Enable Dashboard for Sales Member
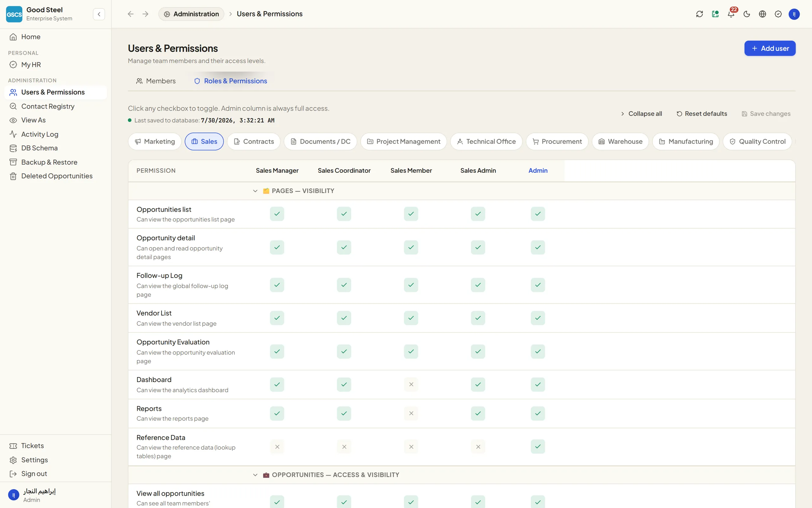812x508 pixels. pyautogui.click(x=411, y=385)
